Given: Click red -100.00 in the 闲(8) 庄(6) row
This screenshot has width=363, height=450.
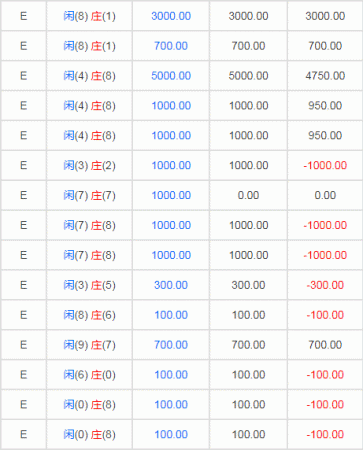Looking at the screenshot, I should (x=325, y=315).
